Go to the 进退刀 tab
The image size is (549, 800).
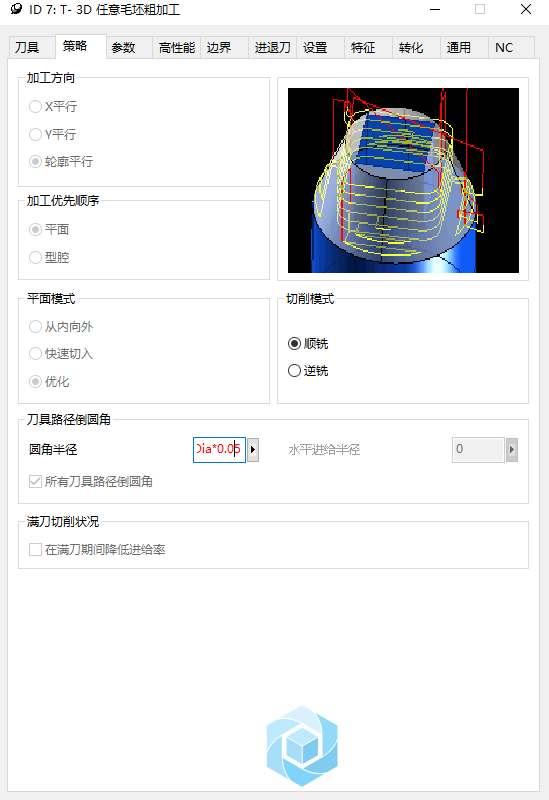click(x=272, y=47)
